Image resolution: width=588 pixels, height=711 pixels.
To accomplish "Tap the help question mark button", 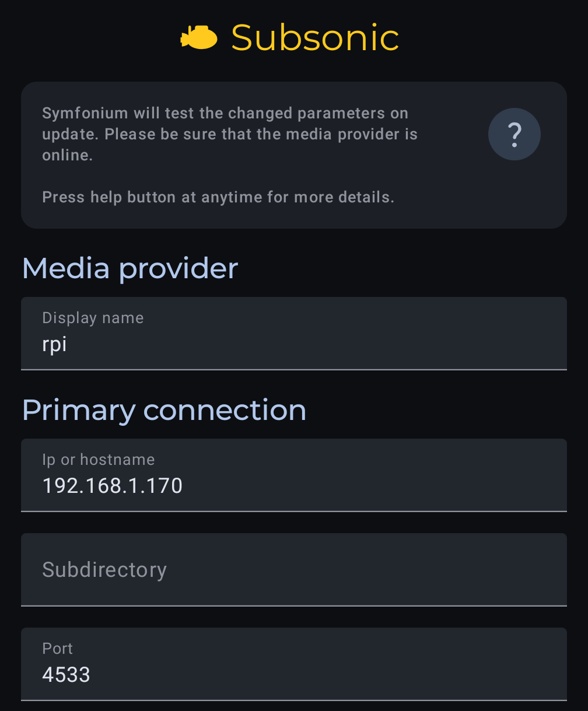I will [514, 134].
